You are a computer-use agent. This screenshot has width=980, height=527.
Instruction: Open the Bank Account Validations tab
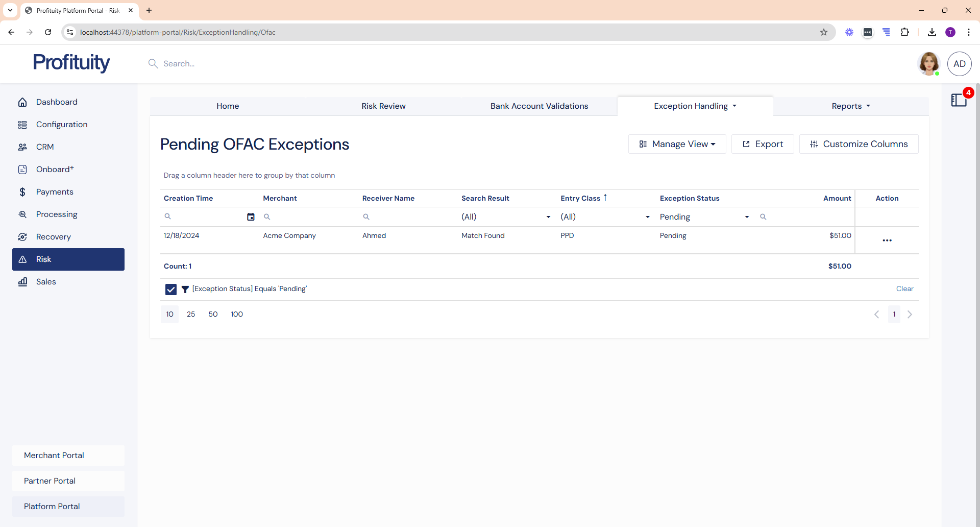coord(539,106)
